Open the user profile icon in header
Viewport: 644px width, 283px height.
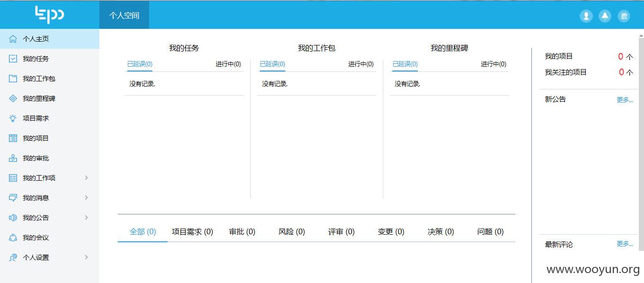(x=586, y=16)
